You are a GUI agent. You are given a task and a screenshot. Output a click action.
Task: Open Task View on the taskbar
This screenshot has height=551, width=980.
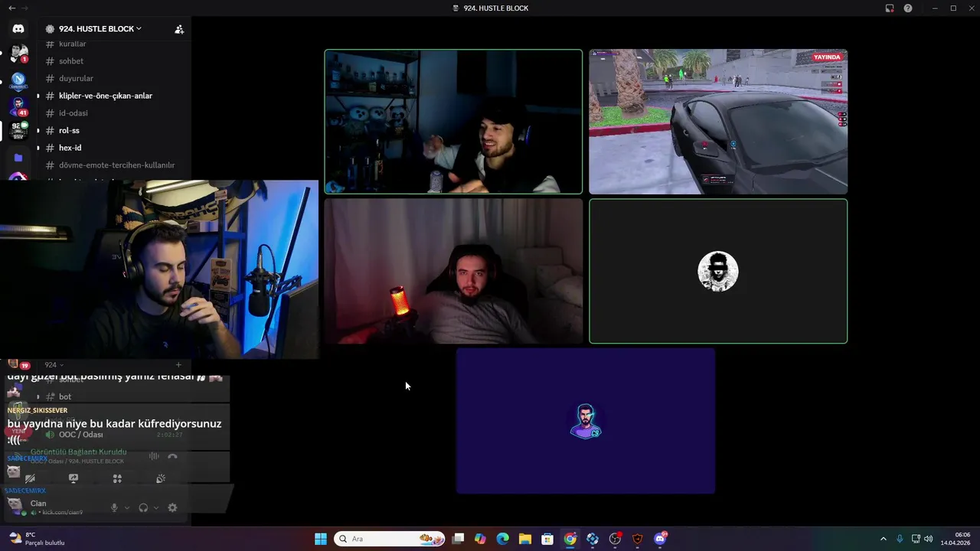458,539
